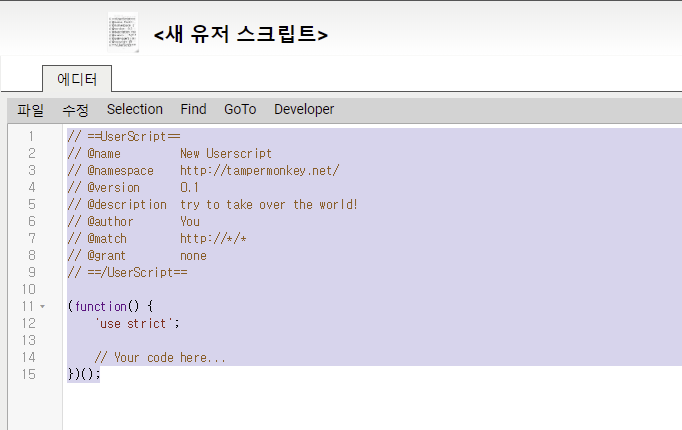682x430 pixels.
Task: Click the '// Your code here...' comment
Action: pyautogui.click(x=160, y=357)
